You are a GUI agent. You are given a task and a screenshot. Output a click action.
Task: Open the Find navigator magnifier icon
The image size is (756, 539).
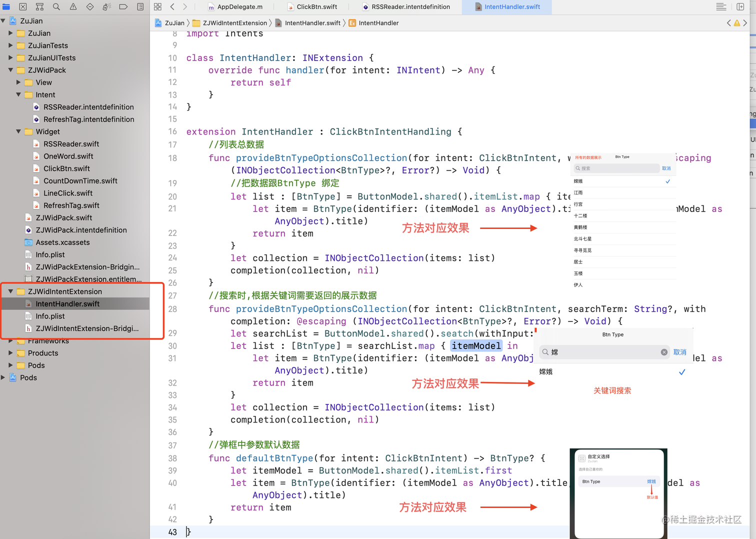[x=56, y=6]
